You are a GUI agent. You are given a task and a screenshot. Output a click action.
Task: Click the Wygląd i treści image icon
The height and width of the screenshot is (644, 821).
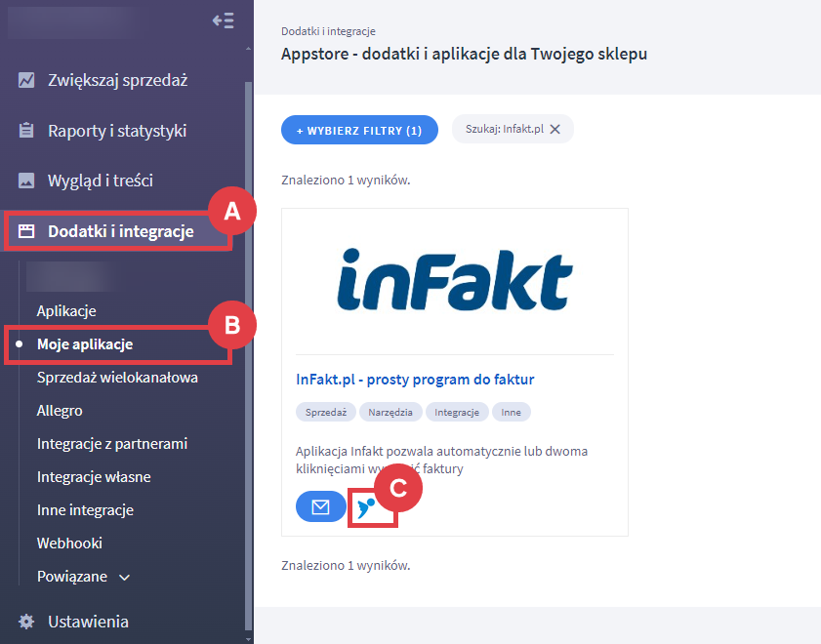27,181
